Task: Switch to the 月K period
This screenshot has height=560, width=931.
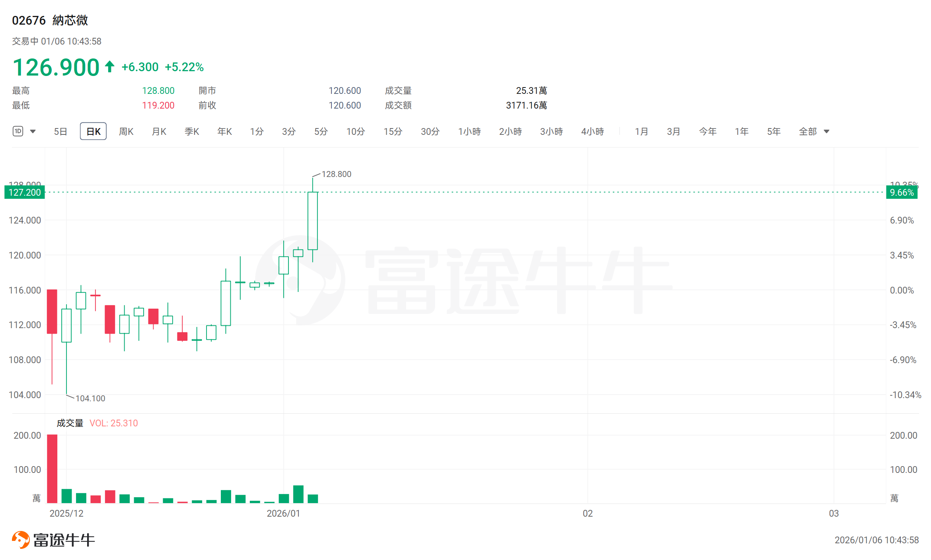Action: (x=159, y=131)
